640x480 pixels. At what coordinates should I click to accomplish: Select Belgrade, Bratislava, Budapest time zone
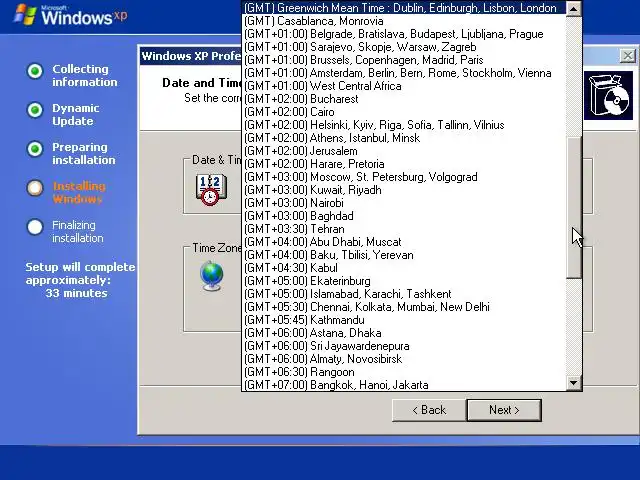(x=404, y=34)
